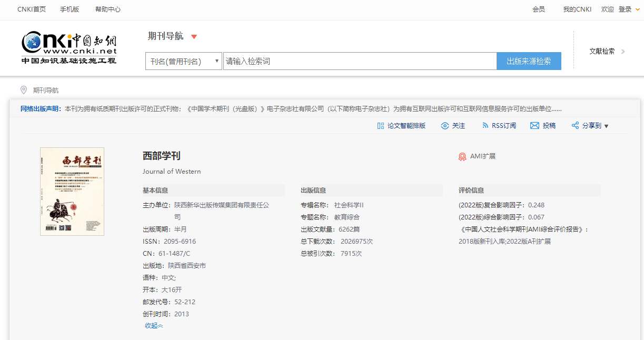Click the 投稿 envelope icon
The height and width of the screenshot is (340, 644).
point(534,126)
